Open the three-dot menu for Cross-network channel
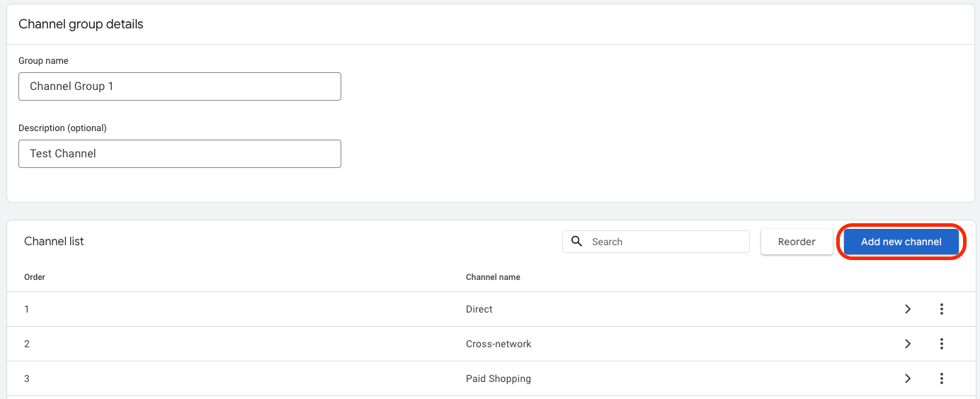The height and width of the screenshot is (399, 980). [942, 344]
